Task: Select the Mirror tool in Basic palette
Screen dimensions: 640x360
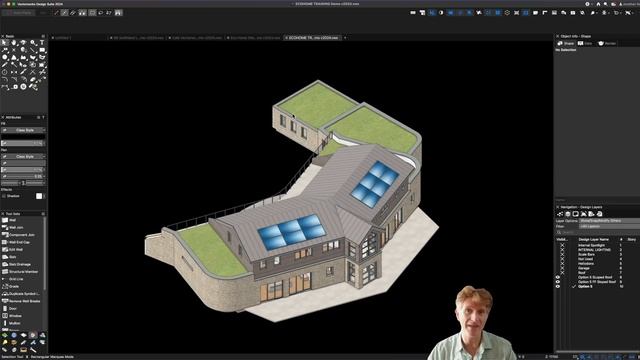Action: [14, 72]
